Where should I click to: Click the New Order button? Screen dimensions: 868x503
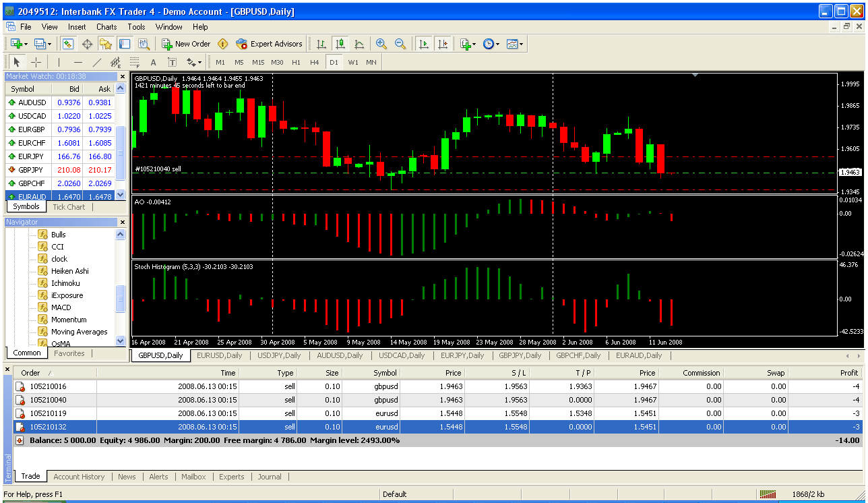(x=186, y=44)
